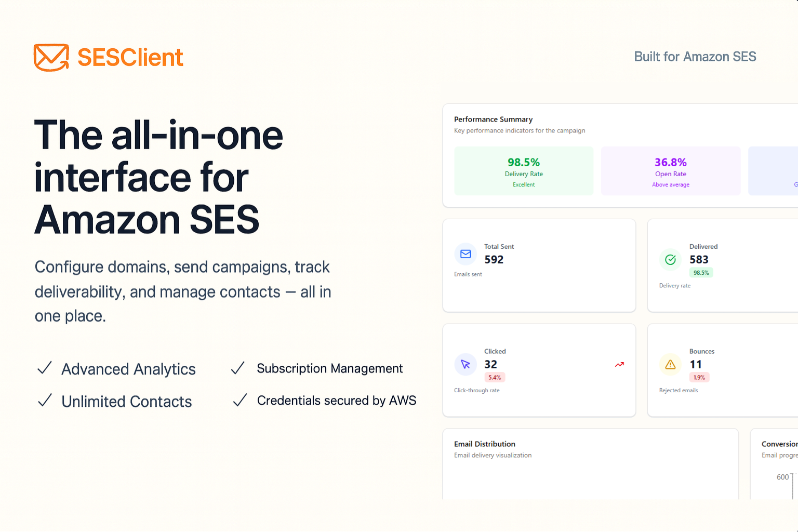798x532 pixels.
Task: Click the Total Sent envelope icon
Action: [x=465, y=254]
